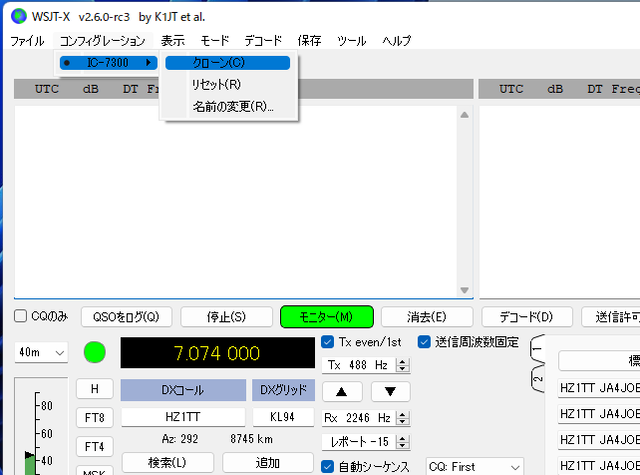Click the 7.074 000 frequency display
640x475 pixels.
[218, 353]
